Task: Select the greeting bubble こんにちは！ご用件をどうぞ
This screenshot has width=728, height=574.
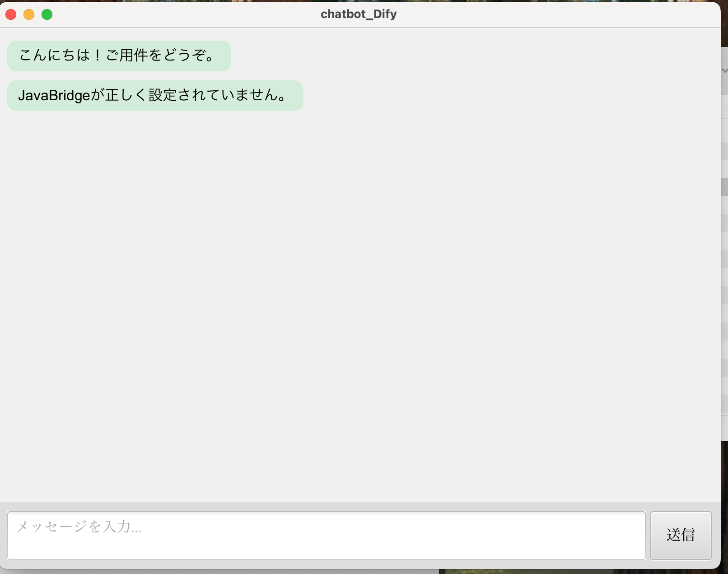Action: pyautogui.click(x=118, y=56)
